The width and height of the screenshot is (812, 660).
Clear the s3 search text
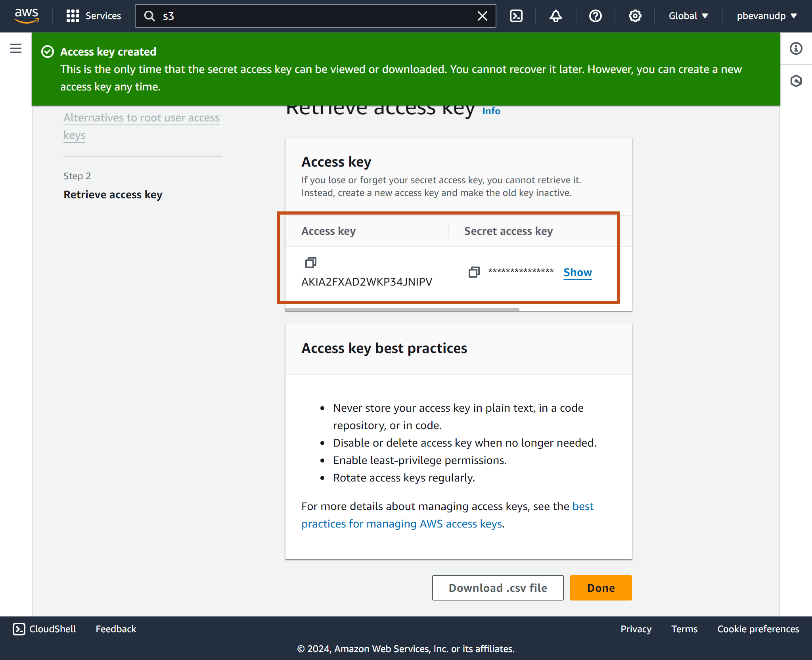(x=482, y=16)
